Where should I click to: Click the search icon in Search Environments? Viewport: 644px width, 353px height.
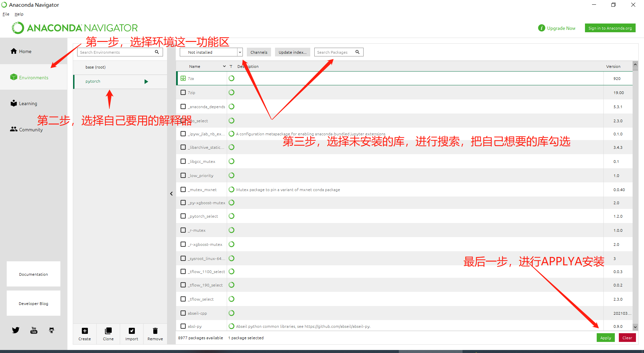click(x=157, y=52)
